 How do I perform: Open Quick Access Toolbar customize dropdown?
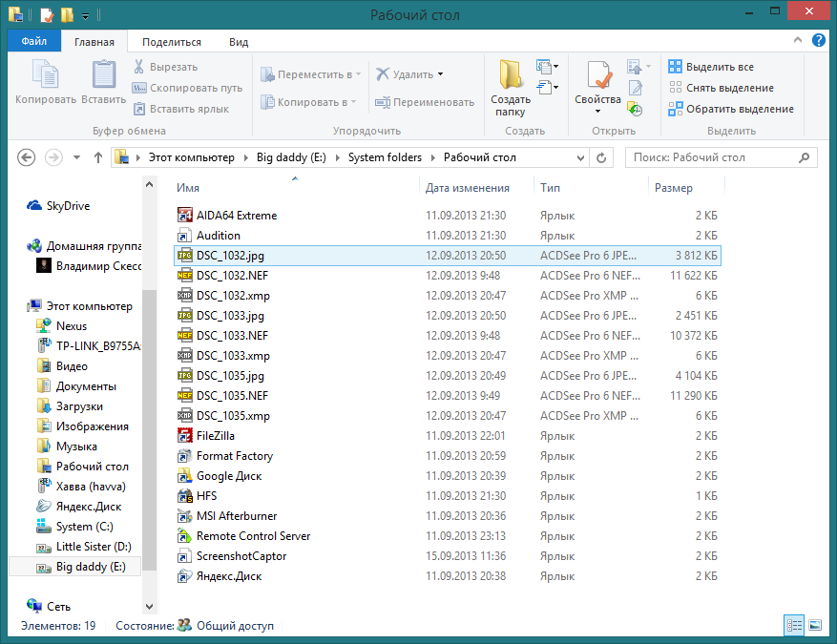(85, 15)
